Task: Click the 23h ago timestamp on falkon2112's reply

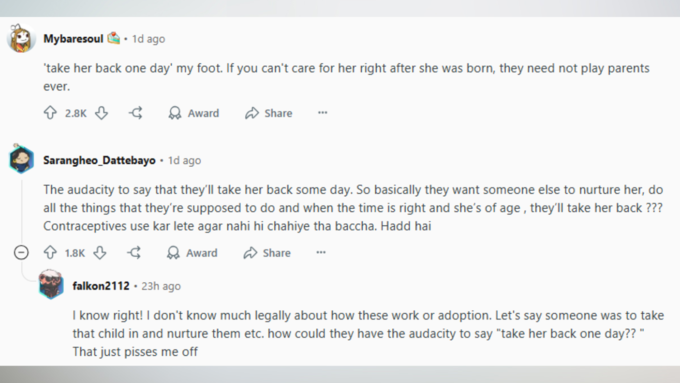Action: [x=161, y=286]
